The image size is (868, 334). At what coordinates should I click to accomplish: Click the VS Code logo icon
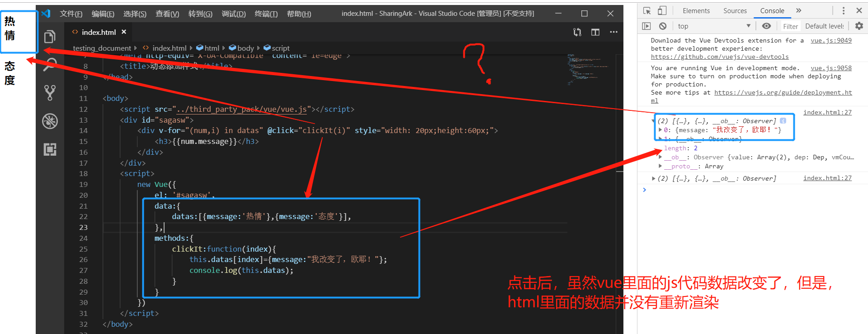tap(46, 14)
